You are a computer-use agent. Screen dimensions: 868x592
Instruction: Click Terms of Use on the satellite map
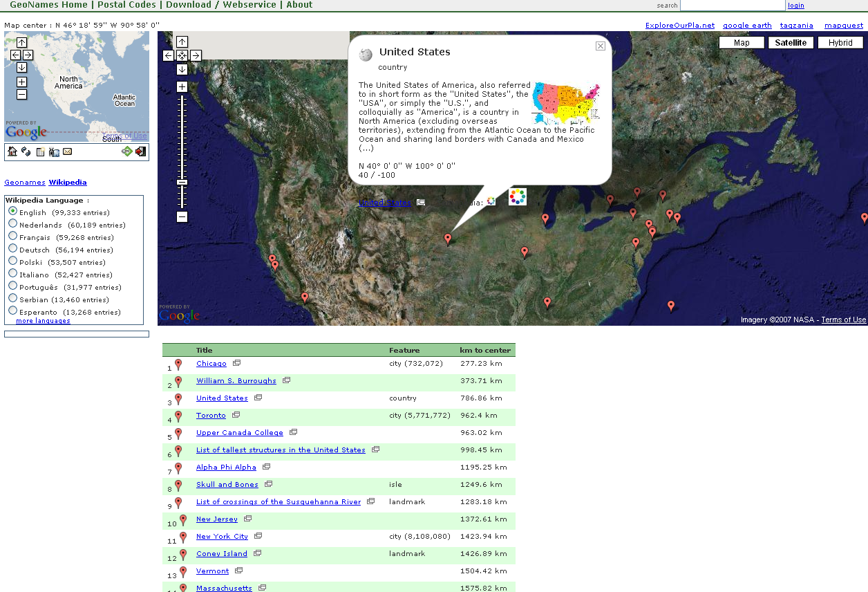click(x=844, y=320)
